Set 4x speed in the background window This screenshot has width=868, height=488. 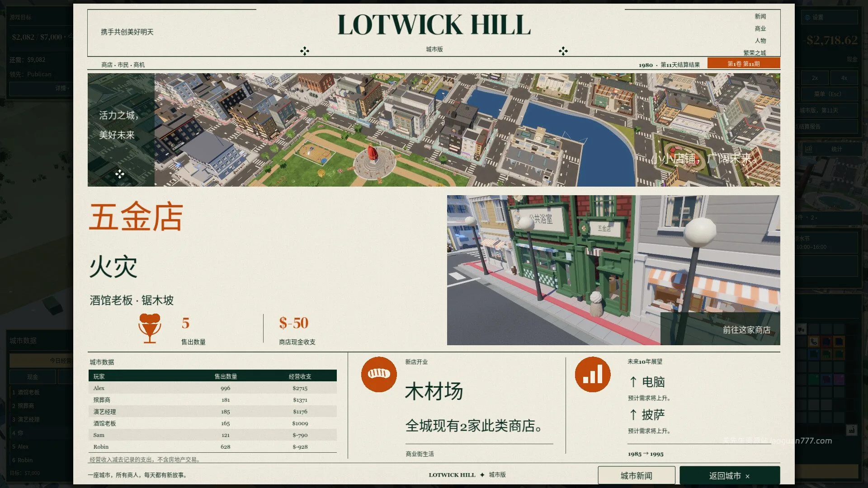coord(844,78)
